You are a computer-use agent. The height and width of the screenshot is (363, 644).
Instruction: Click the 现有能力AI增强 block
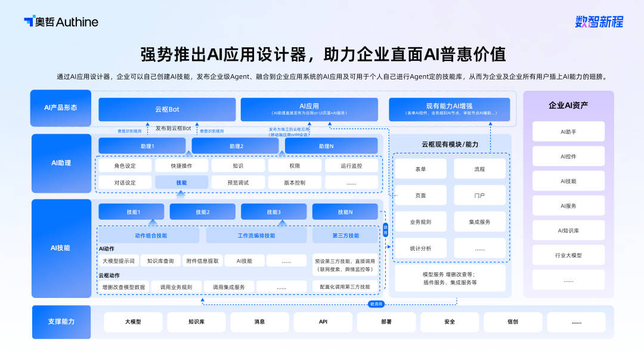pos(450,109)
